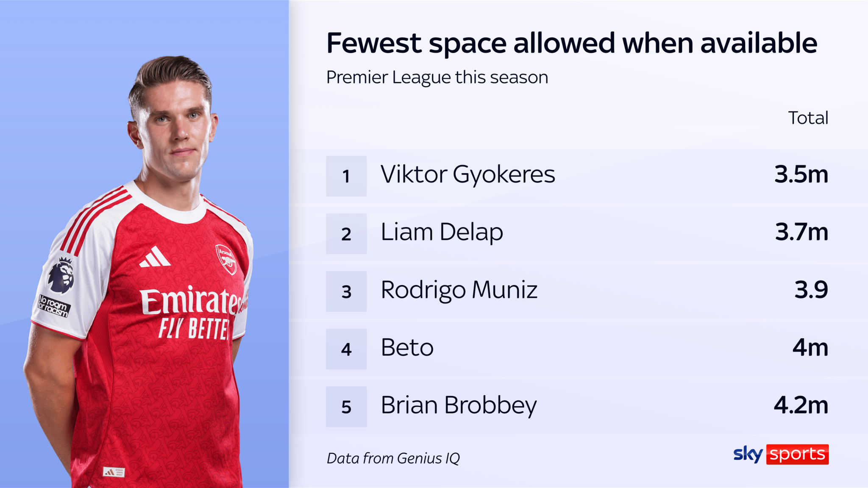Pick the Brian Brobbey name
Screen dimensions: 868x488
pos(459,405)
